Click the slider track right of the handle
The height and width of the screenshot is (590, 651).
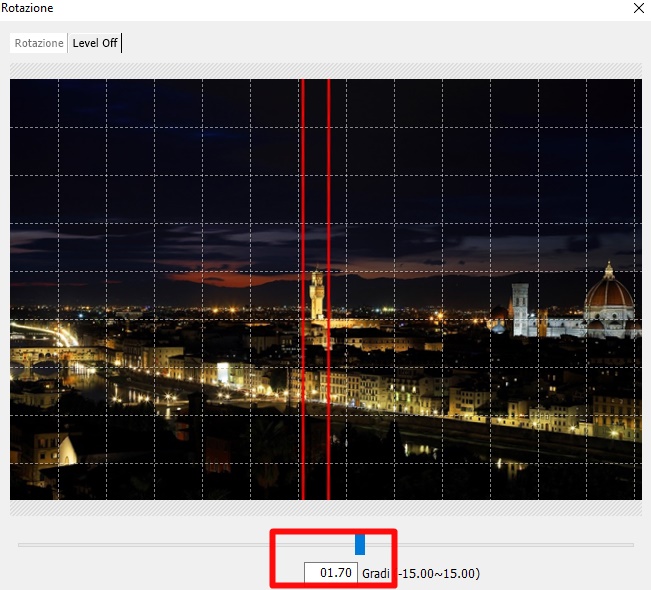tap(500, 545)
